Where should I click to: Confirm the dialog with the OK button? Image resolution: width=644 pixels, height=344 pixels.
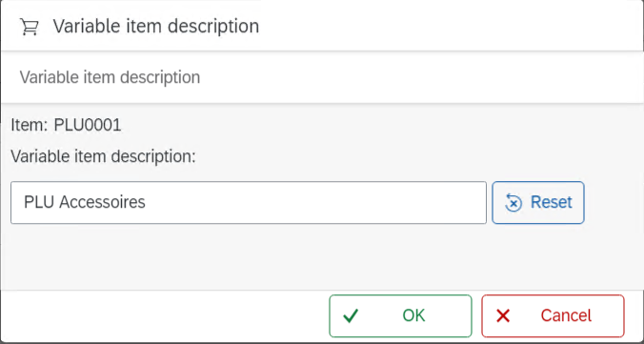400,316
